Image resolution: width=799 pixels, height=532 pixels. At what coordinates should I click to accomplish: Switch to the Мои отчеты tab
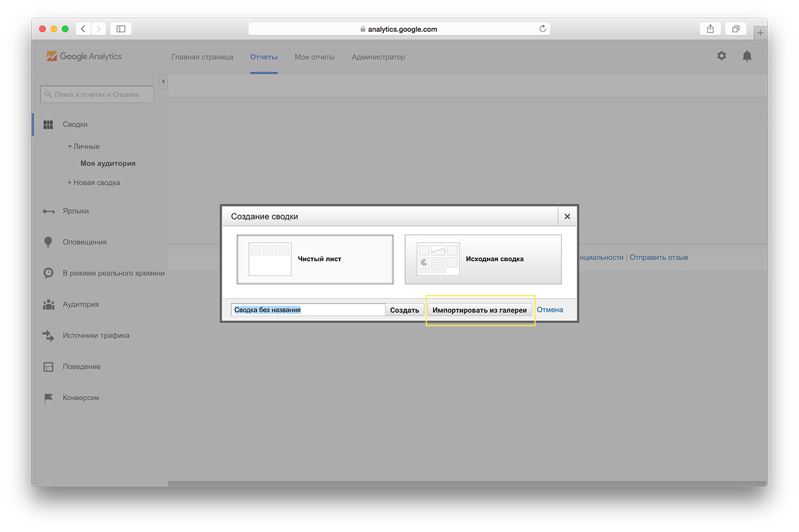click(x=315, y=57)
